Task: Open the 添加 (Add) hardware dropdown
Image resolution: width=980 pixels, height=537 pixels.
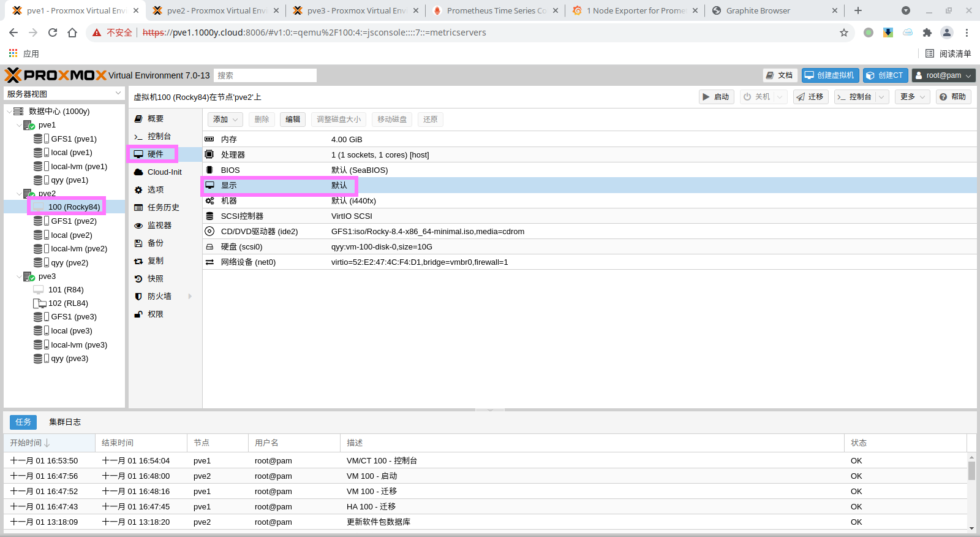Action: click(225, 120)
